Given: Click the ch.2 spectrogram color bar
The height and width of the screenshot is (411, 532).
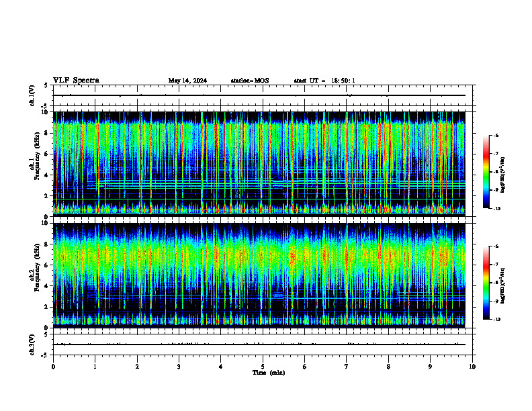Looking at the screenshot, I should pos(486,283).
